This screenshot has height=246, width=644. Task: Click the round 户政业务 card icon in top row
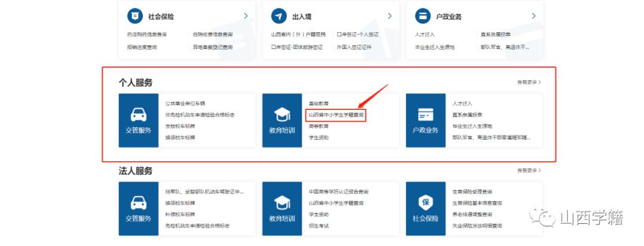pyautogui.click(x=423, y=16)
